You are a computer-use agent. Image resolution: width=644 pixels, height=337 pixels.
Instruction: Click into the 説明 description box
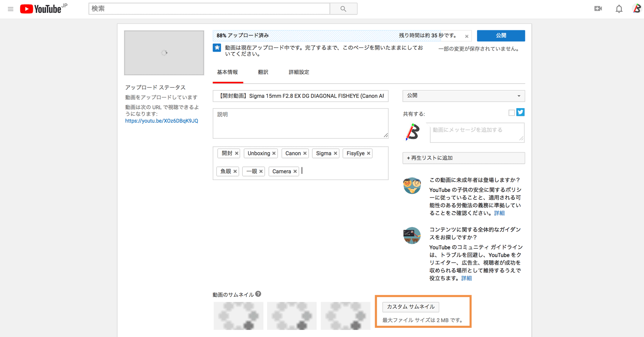pos(300,123)
